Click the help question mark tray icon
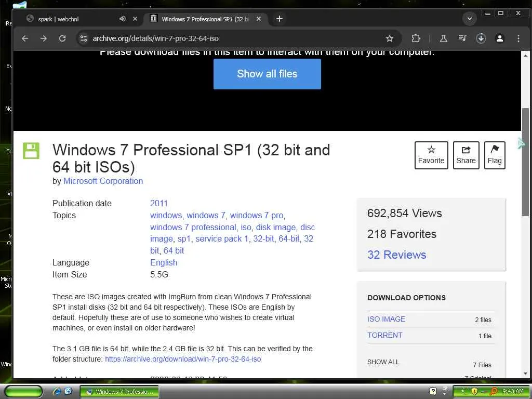Viewport: 532px width, 399px height. point(433,391)
